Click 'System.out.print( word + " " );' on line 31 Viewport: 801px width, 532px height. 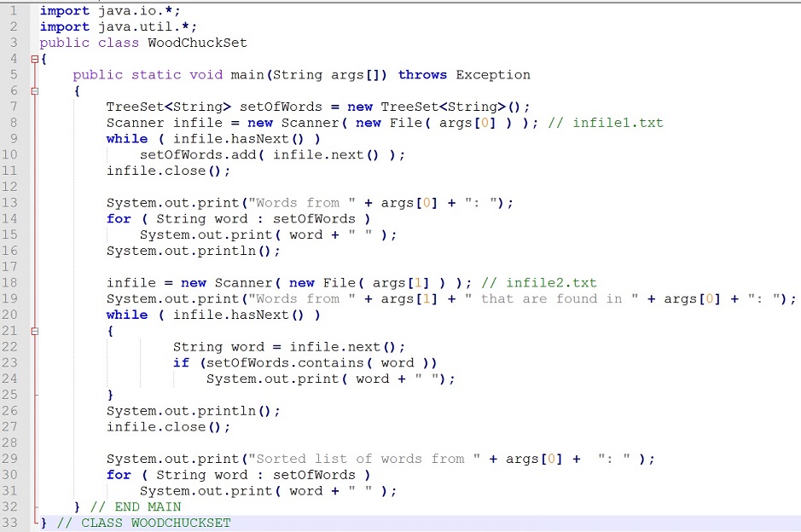tap(268, 491)
